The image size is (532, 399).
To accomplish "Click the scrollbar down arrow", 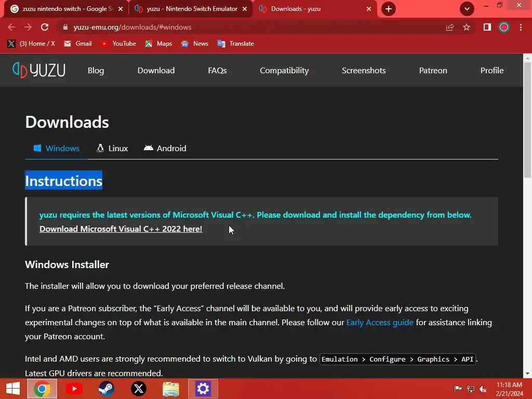I will coord(527,374).
